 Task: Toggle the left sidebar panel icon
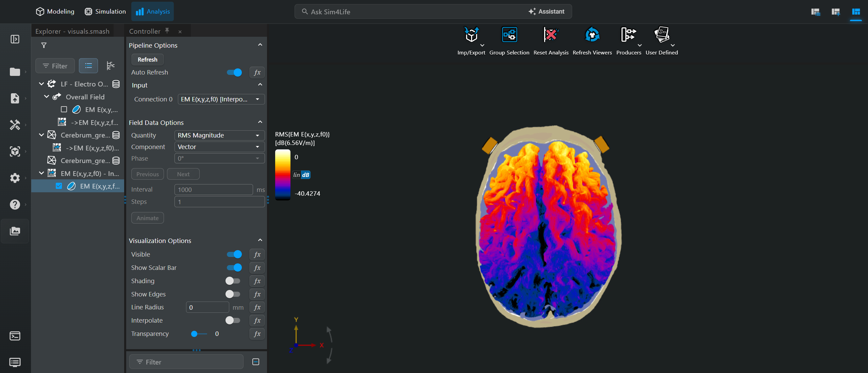point(15,39)
